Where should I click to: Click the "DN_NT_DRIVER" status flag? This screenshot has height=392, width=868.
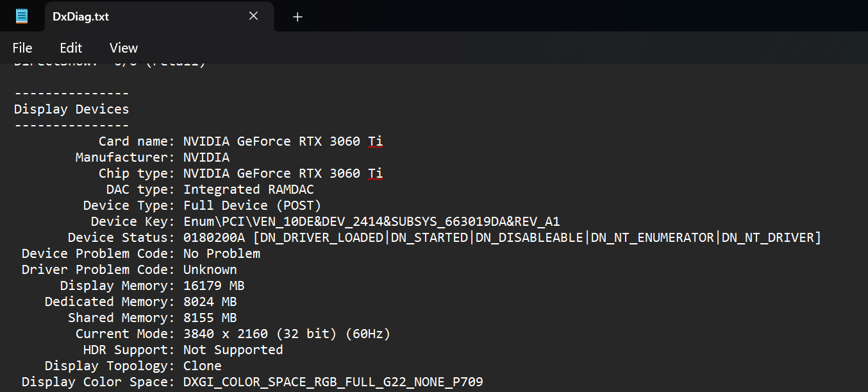pos(768,237)
